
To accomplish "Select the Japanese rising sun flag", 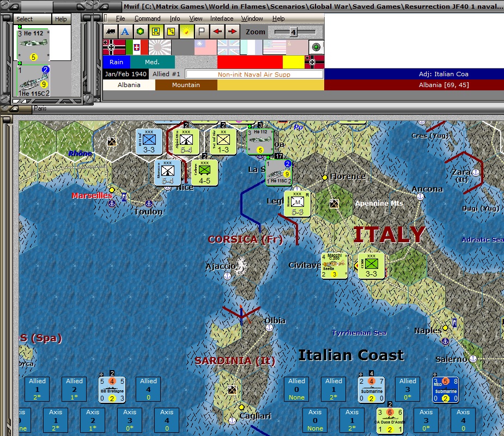I will 160,47.
